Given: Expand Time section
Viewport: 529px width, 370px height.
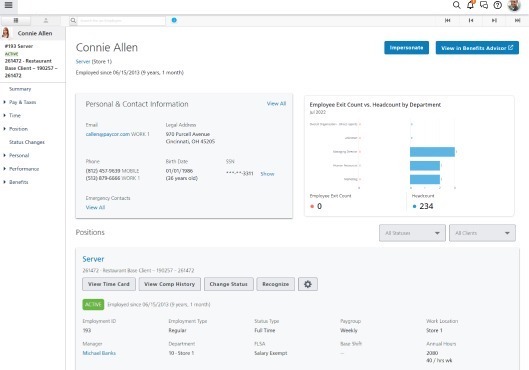Looking at the screenshot, I should 15,115.
